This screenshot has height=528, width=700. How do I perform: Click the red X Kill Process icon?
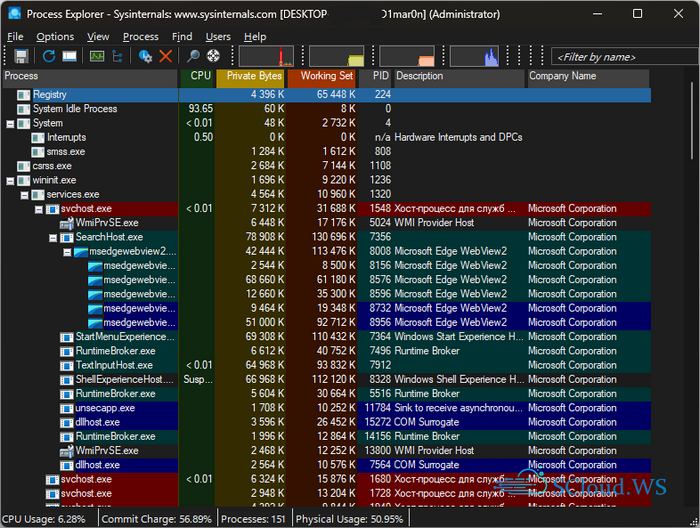[x=165, y=57]
